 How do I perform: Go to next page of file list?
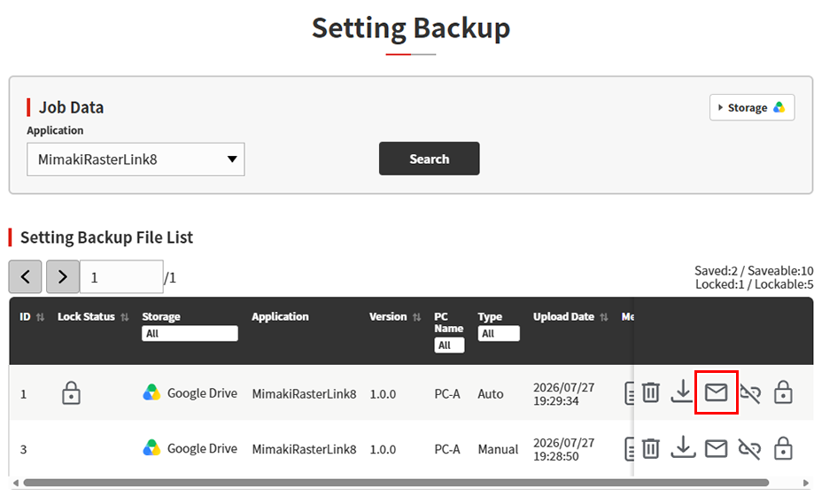[x=63, y=276]
